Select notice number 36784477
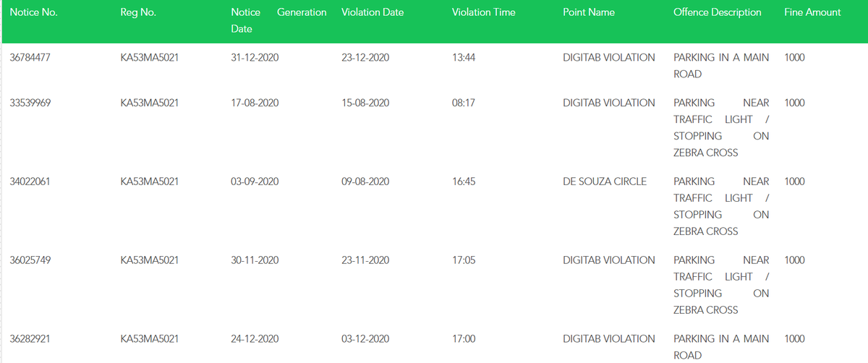Image resolution: width=868 pixels, height=363 pixels. coord(30,57)
